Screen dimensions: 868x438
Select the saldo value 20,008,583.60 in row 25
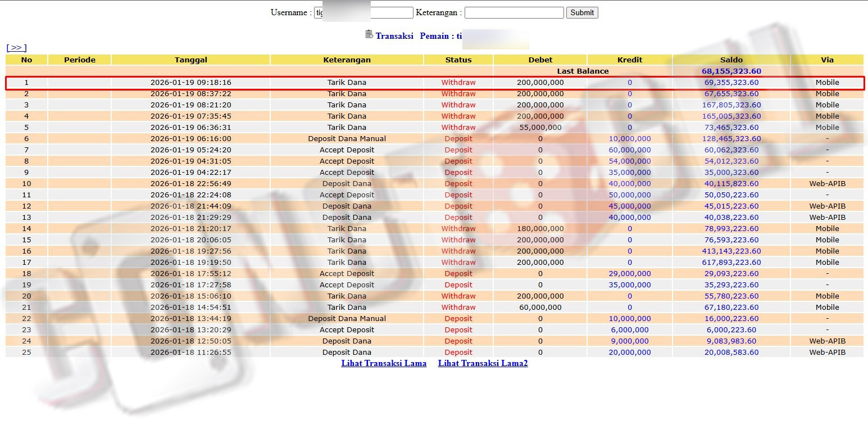pyautogui.click(x=731, y=353)
